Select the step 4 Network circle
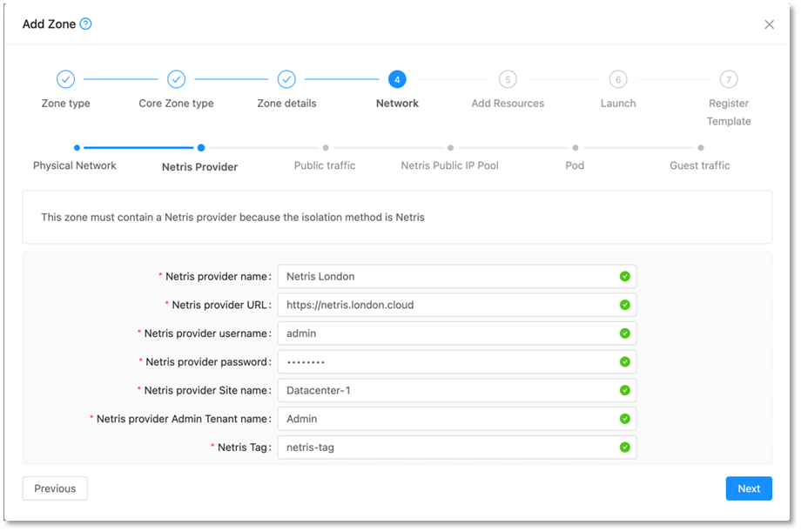 point(397,79)
